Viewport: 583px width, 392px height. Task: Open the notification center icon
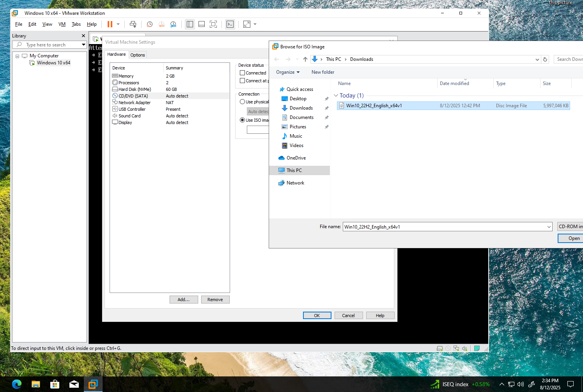[x=571, y=384]
